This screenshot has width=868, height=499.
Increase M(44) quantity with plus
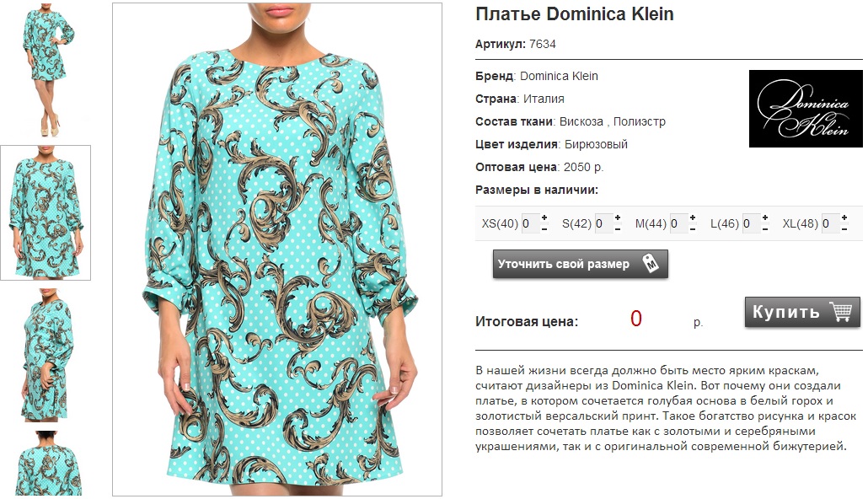click(x=693, y=217)
